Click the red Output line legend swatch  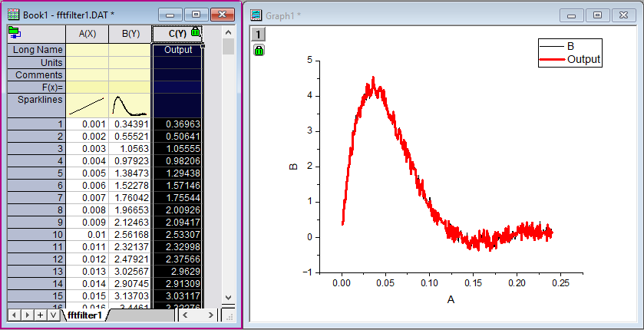(x=550, y=59)
